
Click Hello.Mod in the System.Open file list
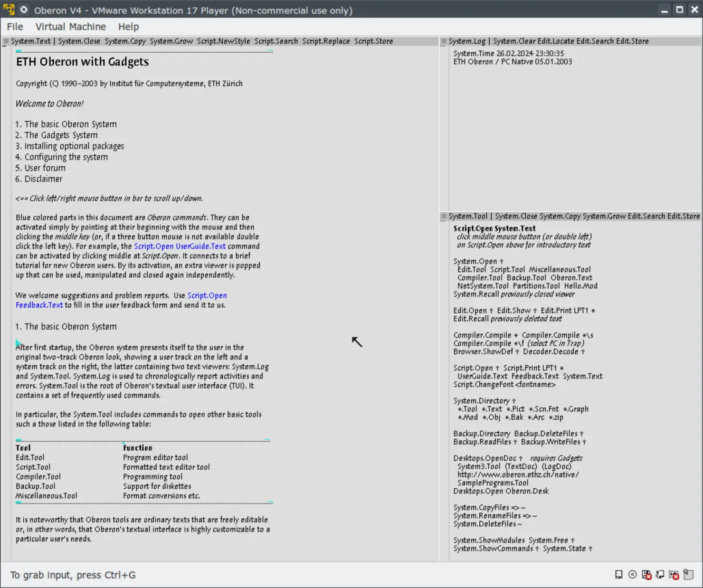580,286
